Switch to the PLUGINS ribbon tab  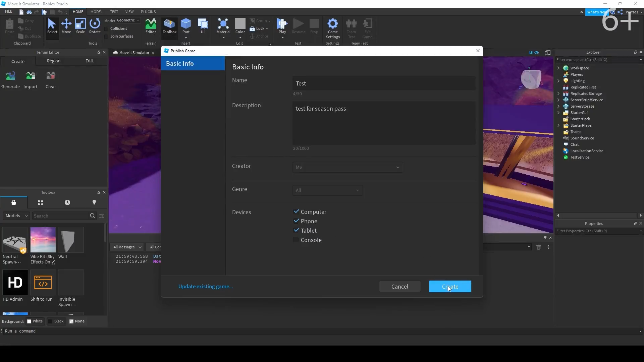[x=148, y=12]
